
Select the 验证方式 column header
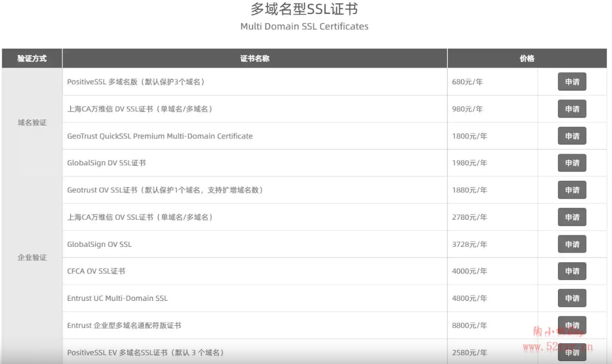point(32,58)
